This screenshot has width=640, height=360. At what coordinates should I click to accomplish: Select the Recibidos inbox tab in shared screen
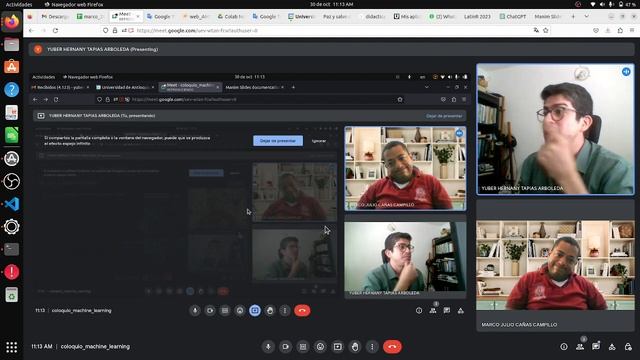click(60, 87)
